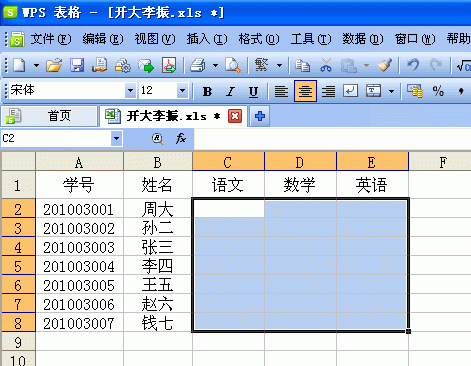Export to PDF icon

coord(169,65)
